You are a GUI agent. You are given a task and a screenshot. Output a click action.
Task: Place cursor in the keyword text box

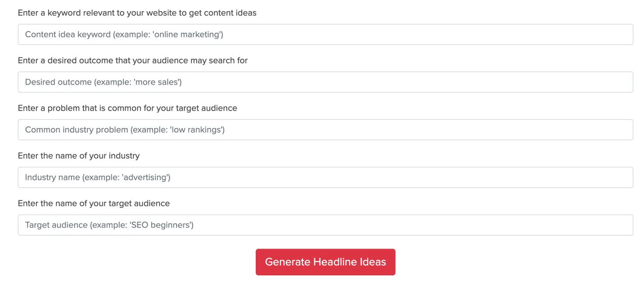click(x=325, y=35)
